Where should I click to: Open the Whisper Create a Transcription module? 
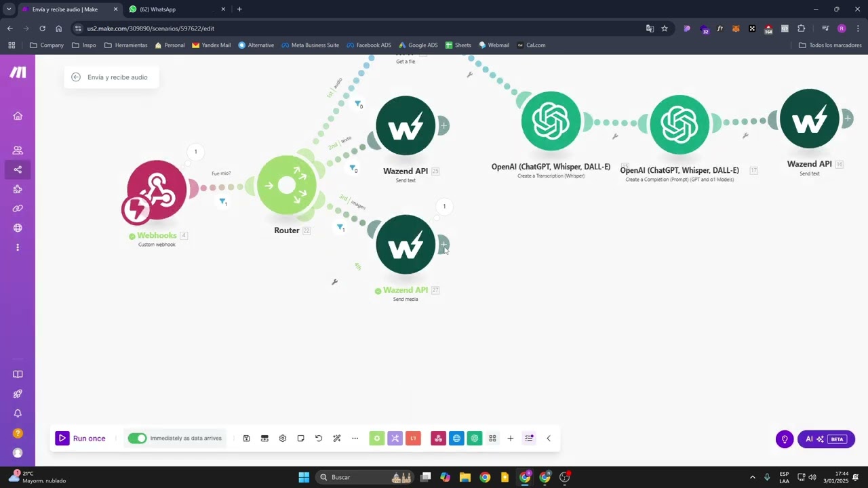(x=551, y=121)
